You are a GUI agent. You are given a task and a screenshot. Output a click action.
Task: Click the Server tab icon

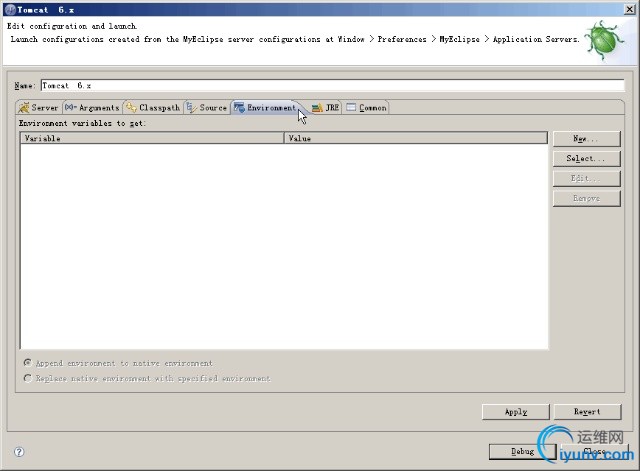(x=24, y=107)
